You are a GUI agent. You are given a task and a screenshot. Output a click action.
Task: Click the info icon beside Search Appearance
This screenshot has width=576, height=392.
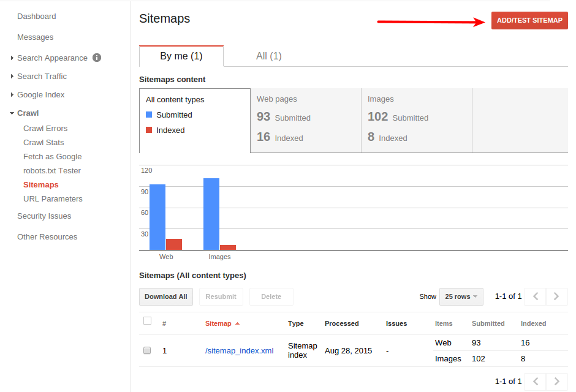tap(96, 58)
